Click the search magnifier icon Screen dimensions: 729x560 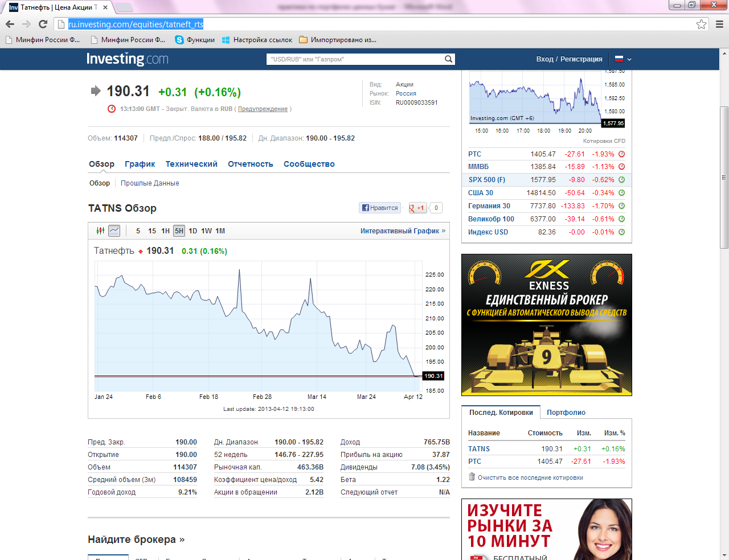(449, 59)
